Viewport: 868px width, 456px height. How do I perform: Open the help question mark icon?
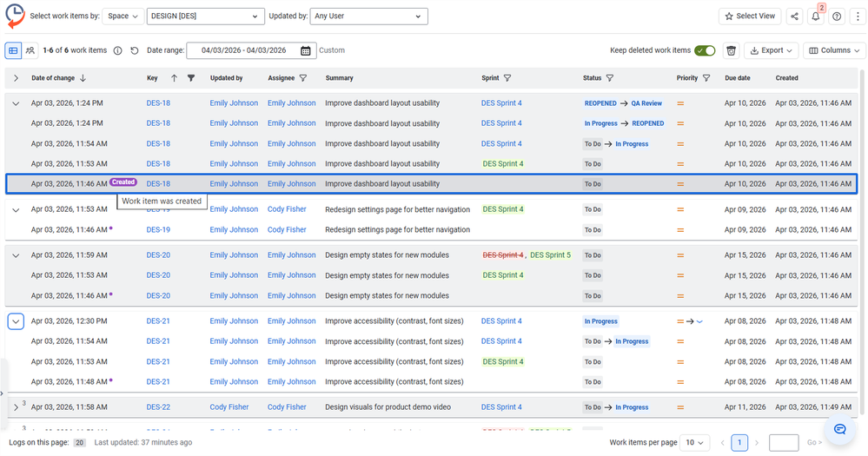837,17
